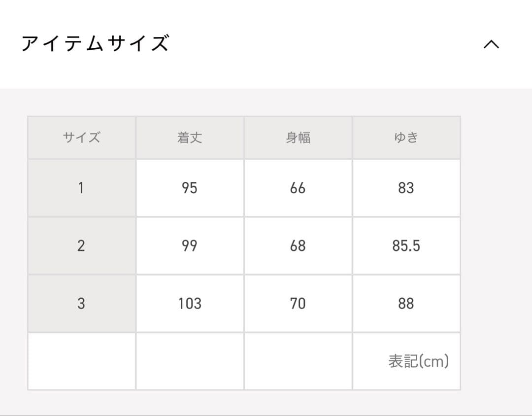The image size is (532, 416).
Task: Click the 83 sleeve length cell
Action: click(406, 188)
